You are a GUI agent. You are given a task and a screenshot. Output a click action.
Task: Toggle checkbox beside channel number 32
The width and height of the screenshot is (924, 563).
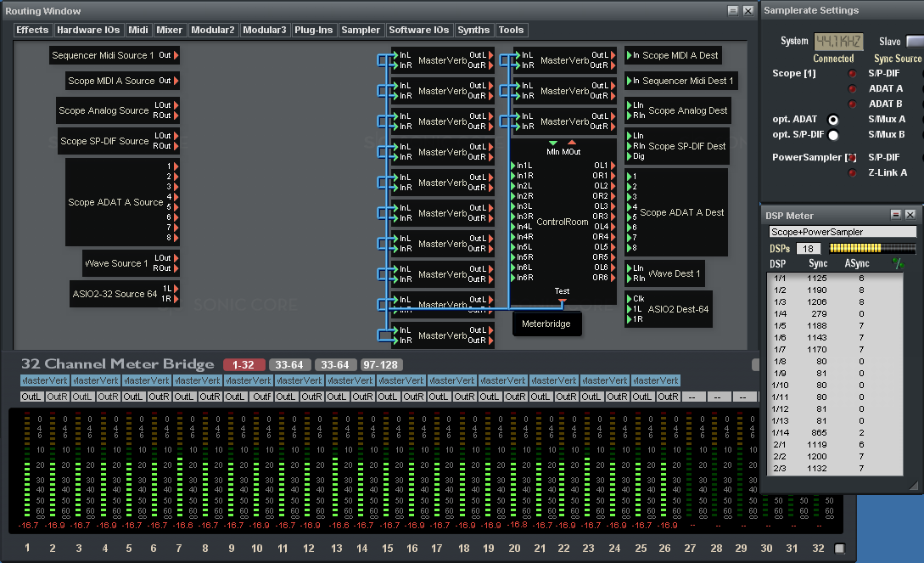pyautogui.click(x=840, y=549)
